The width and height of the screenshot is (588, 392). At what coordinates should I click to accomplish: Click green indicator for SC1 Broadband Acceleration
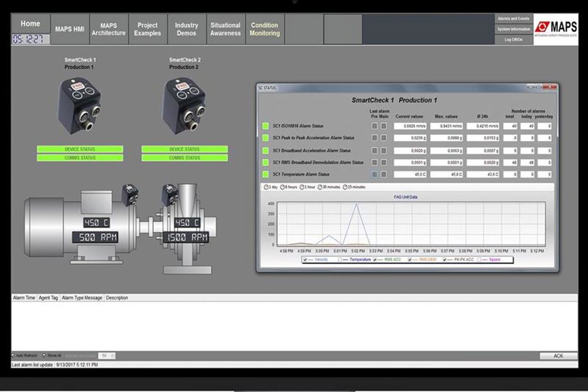(265, 150)
